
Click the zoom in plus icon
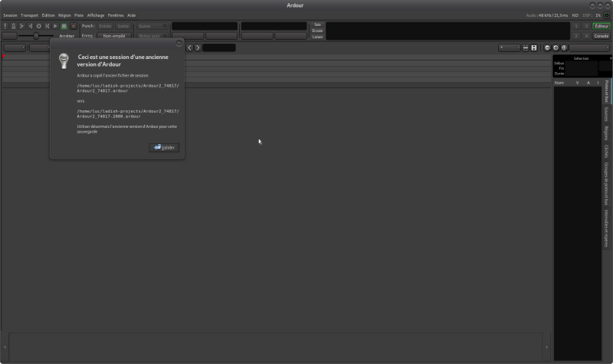tap(556, 48)
